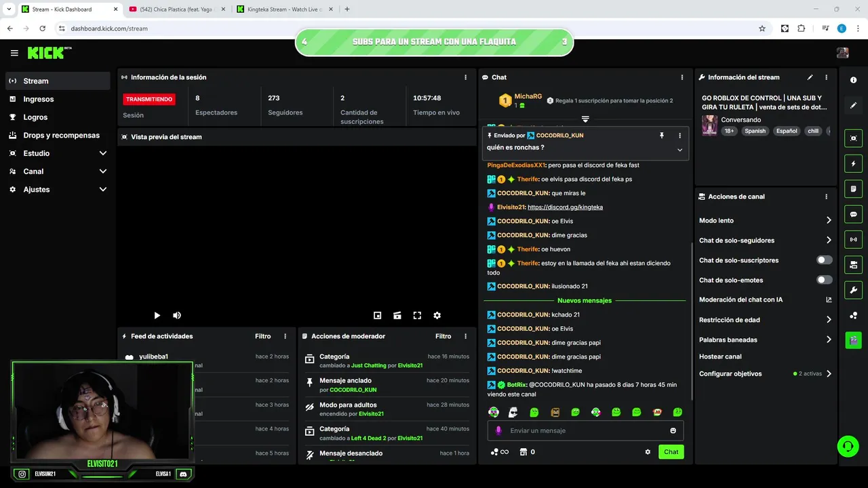Expand the pinned message chevron
This screenshot has height=488, width=868.
coord(679,150)
